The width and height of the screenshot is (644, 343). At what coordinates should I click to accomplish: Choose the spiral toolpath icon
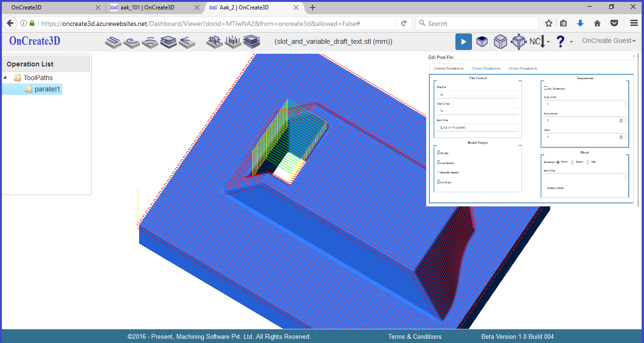[x=132, y=42]
